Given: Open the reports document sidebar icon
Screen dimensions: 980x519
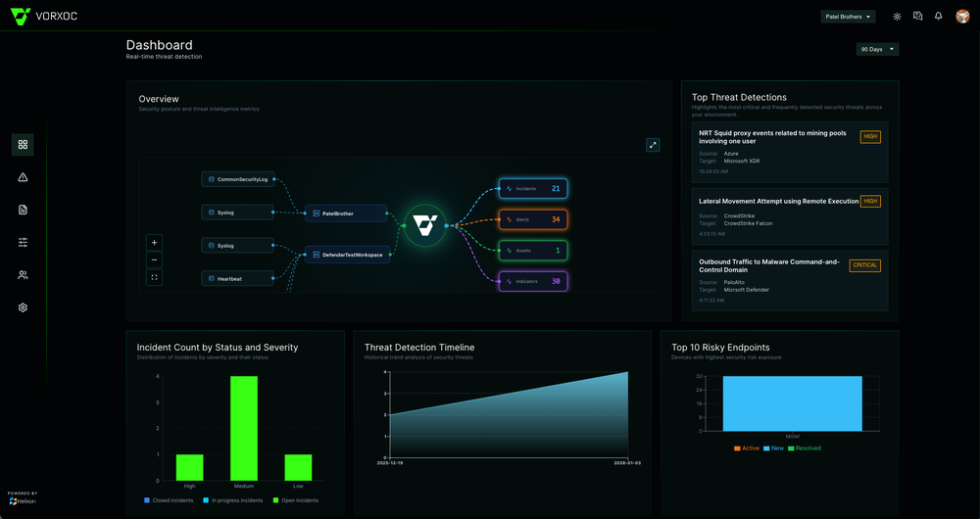Looking at the screenshot, I should 23,210.
